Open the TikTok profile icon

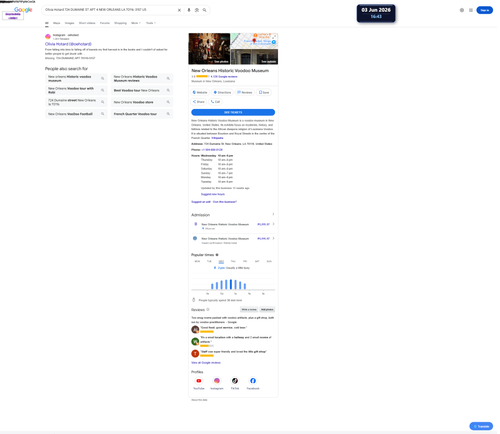(235, 381)
